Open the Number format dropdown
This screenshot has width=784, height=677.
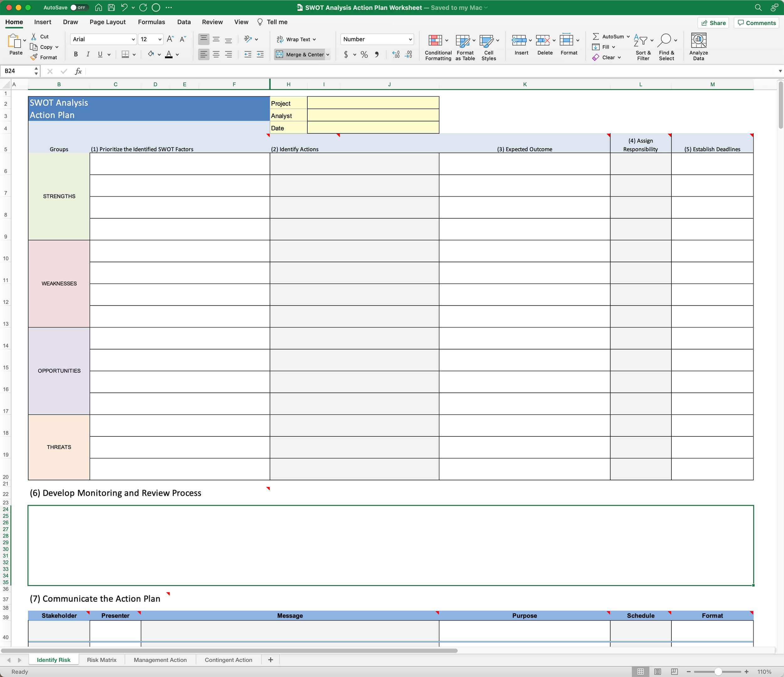tap(410, 39)
